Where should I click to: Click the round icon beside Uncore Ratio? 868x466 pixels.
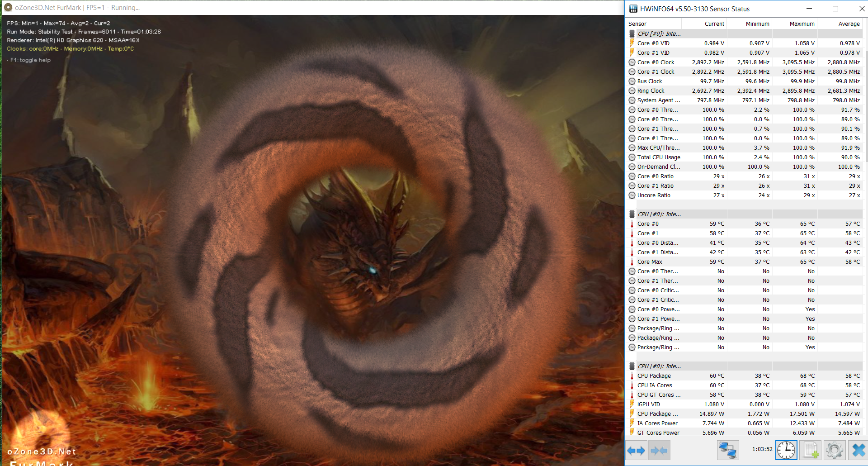click(632, 195)
